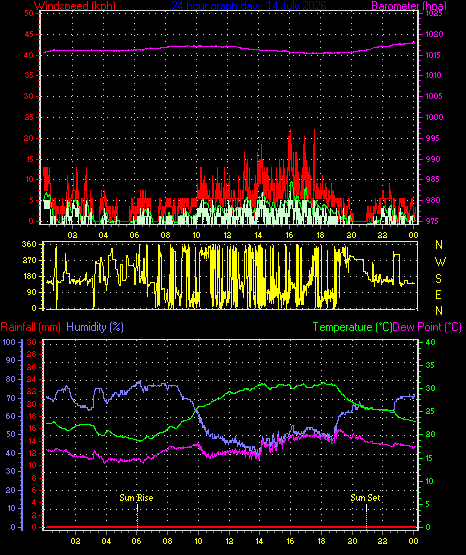Screen dimensions: 466x555
Task: Click 40 on the temperature axis
Action: point(430,342)
